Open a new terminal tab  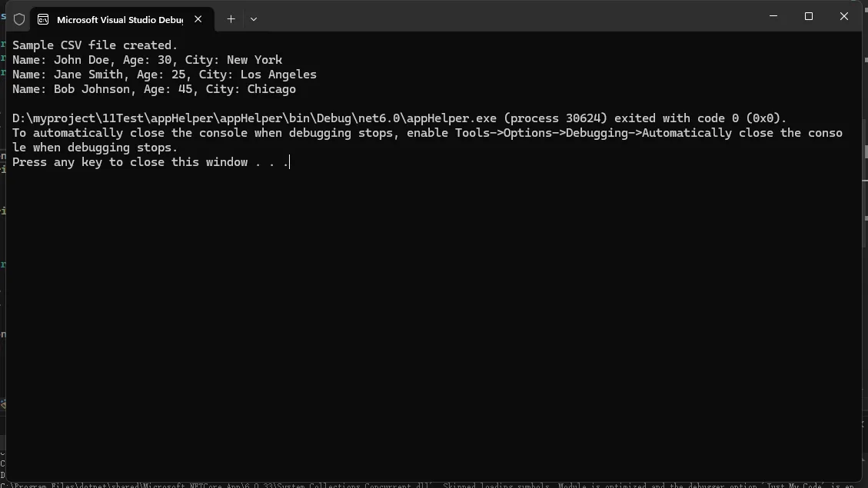[x=231, y=19]
